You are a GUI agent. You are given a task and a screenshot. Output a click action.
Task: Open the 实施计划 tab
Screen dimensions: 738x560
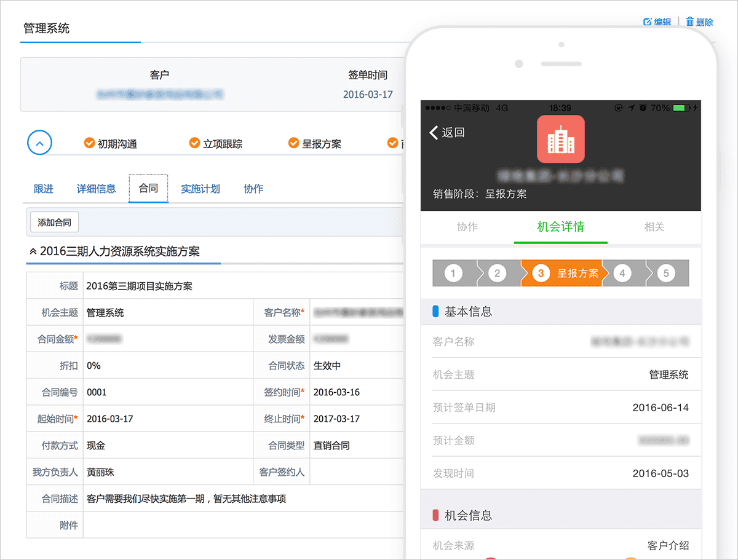(x=200, y=189)
